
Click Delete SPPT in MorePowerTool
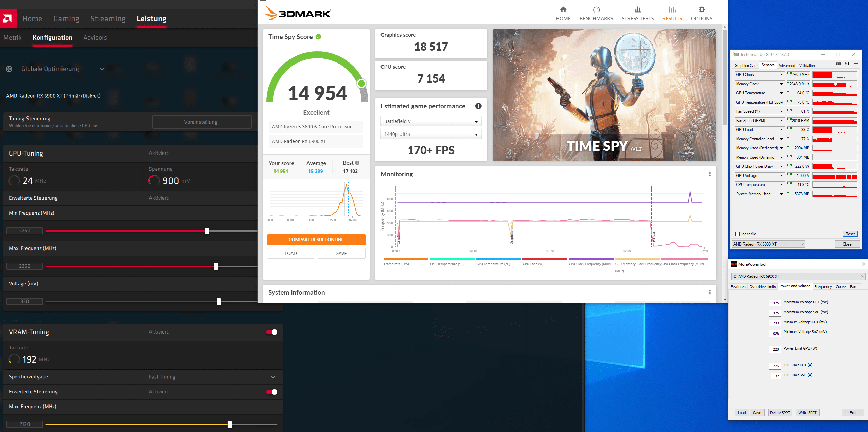point(780,413)
